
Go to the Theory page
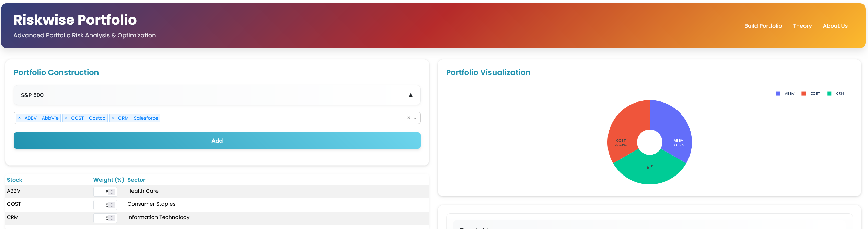pos(802,26)
